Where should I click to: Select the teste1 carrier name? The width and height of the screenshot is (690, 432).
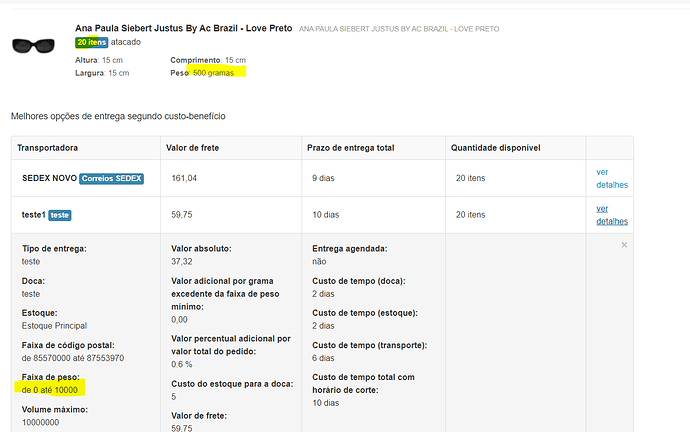click(x=34, y=215)
